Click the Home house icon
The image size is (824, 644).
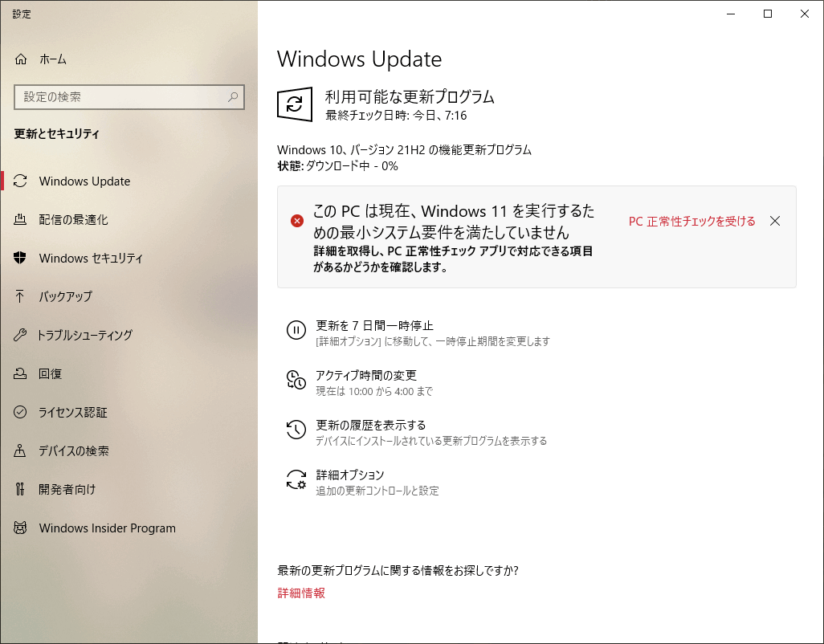pos(21,59)
